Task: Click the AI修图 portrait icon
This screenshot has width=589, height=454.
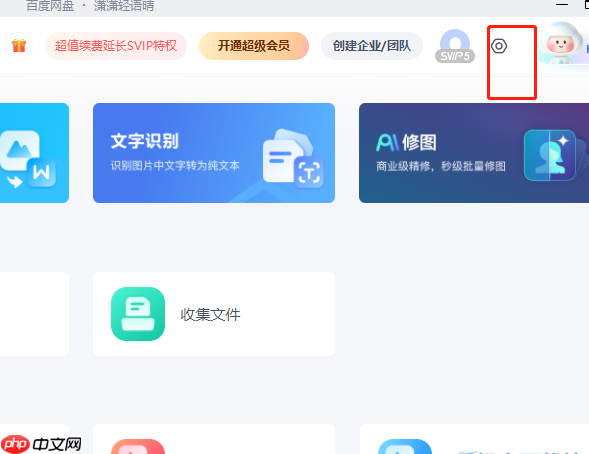Action: [550, 155]
